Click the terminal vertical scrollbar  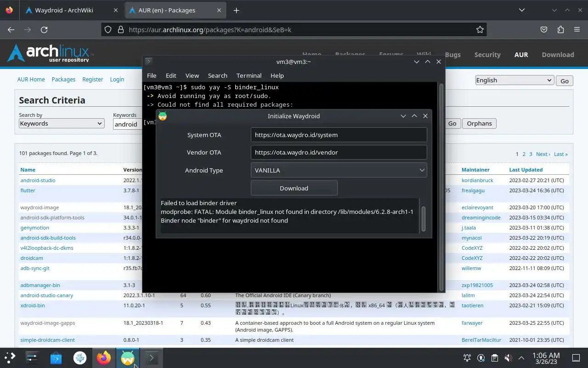(x=441, y=186)
